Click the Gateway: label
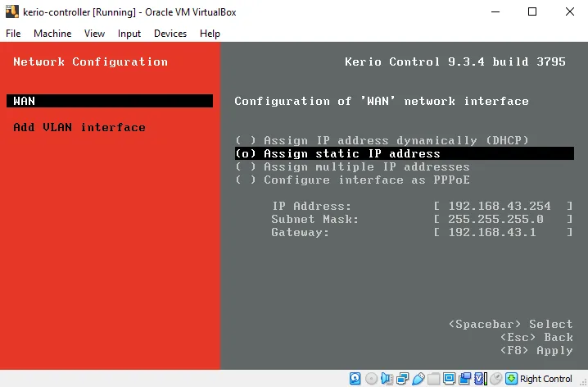Image resolution: width=588 pixels, height=387 pixels. (300, 232)
